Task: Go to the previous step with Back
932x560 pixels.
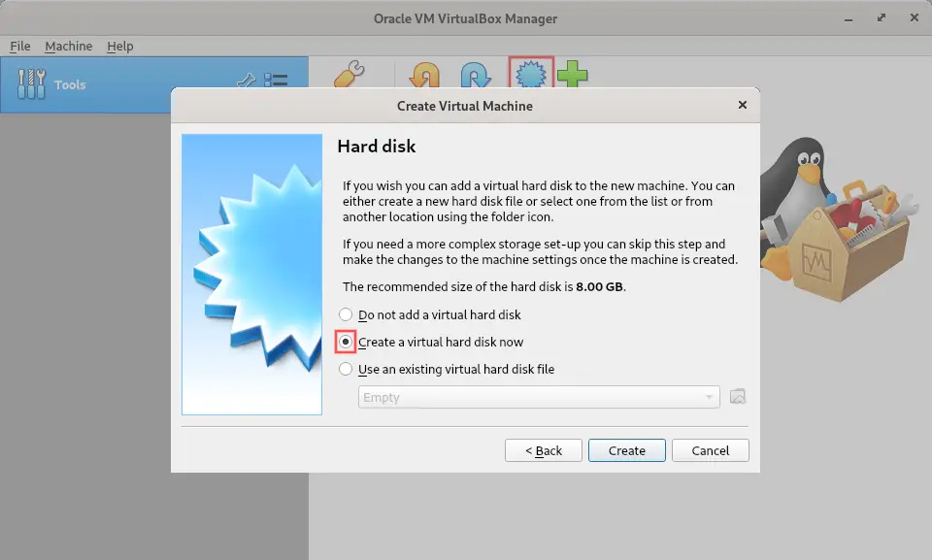Action: (x=544, y=450)
